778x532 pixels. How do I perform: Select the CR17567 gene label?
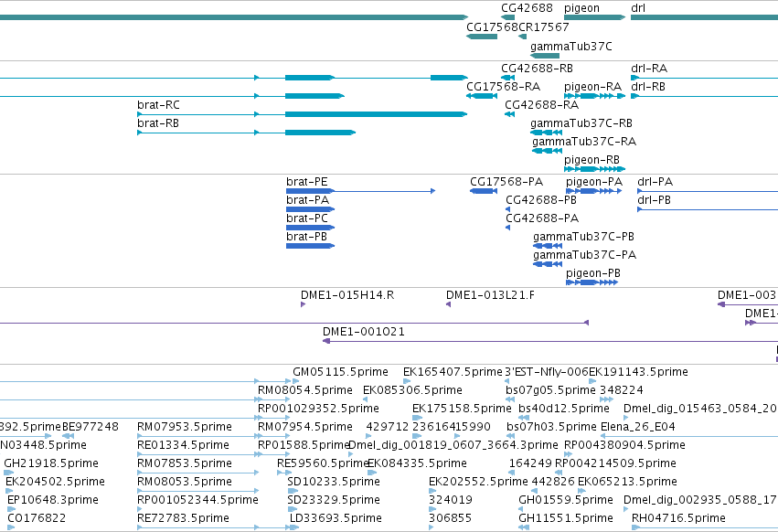click(543, 27)
